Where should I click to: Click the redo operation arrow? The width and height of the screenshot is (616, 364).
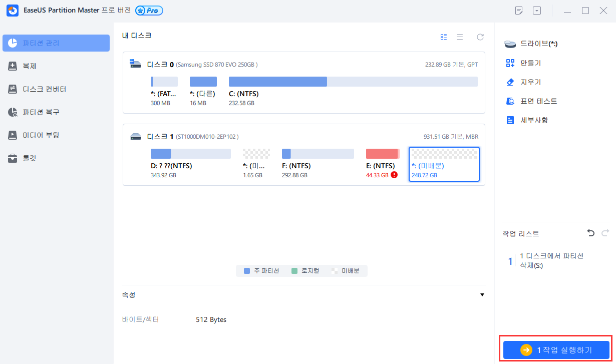click(x=605, y=233)
